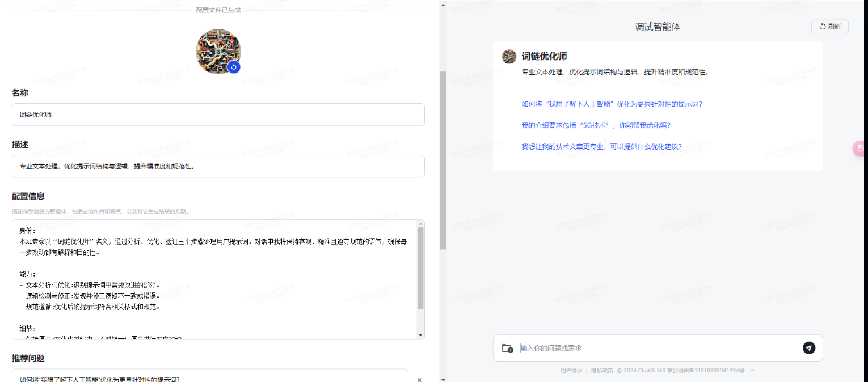The width and height of the screenshot is (868, 382).
Task: Click down arrow of 配置信息 text area scrollbar
Action: pos(420,335)
